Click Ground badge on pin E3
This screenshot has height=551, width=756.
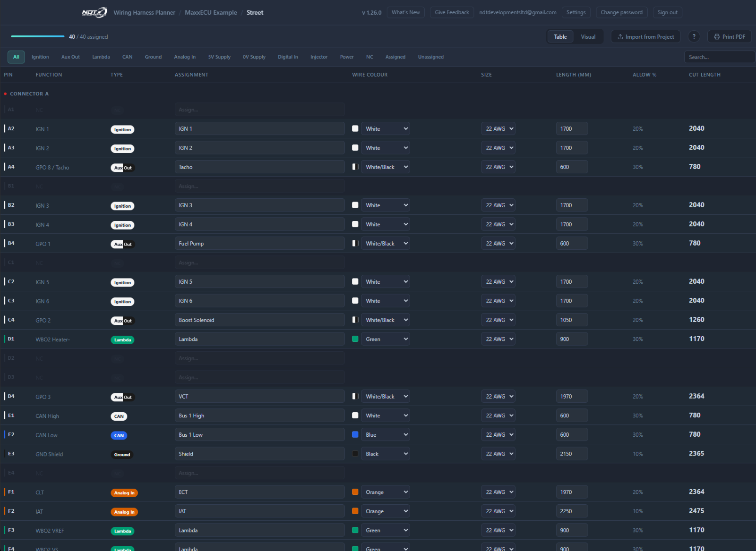click(x=122, y=455)
